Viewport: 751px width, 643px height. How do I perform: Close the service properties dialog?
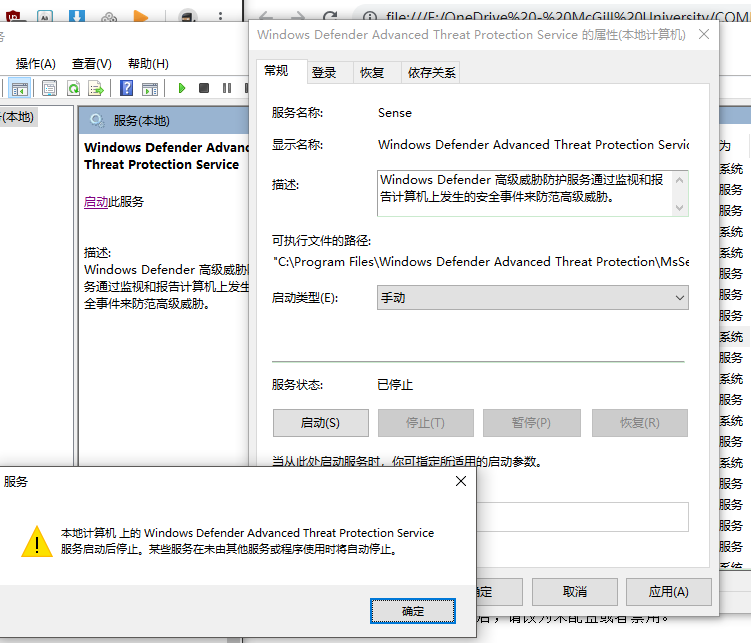(704, 34)
